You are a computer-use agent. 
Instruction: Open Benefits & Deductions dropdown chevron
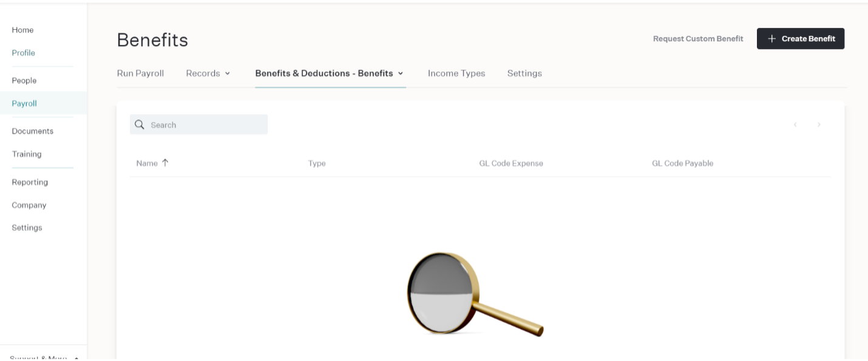pyautogui.click(x=401, y=73)
